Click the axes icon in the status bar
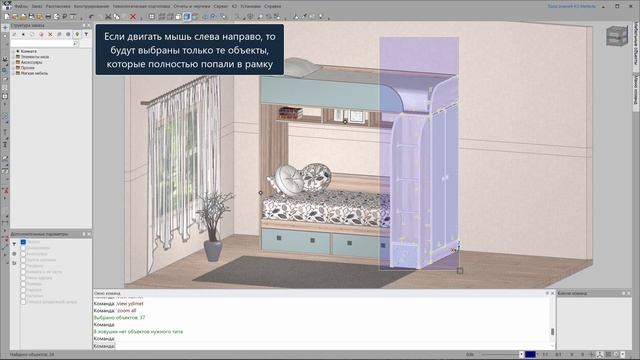The width and height of the screenshot is (640, 360). (600, 354)
